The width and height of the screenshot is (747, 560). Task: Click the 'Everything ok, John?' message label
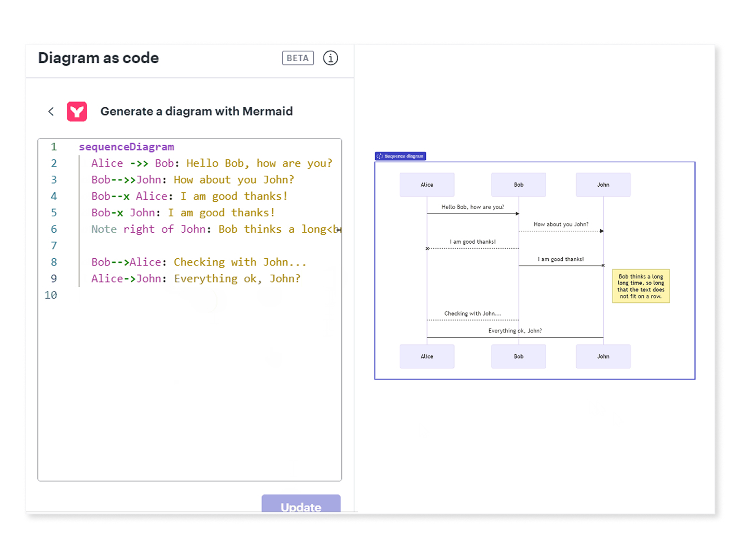(515, 331)
